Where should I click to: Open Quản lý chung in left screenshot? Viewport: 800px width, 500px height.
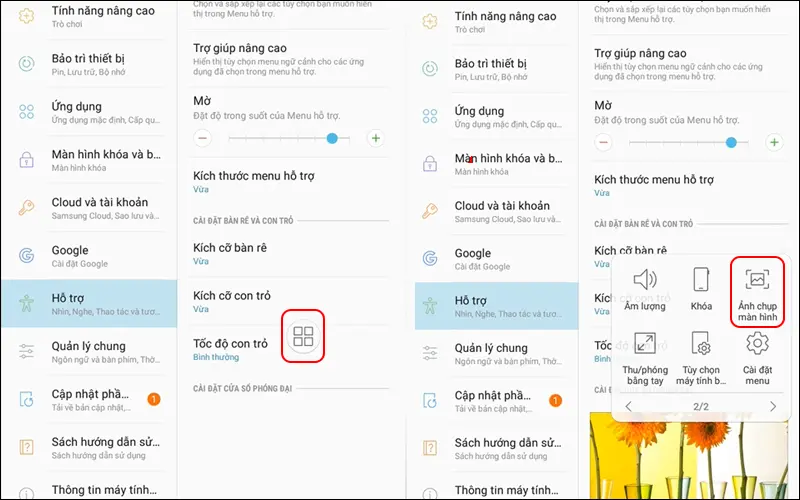89,352
